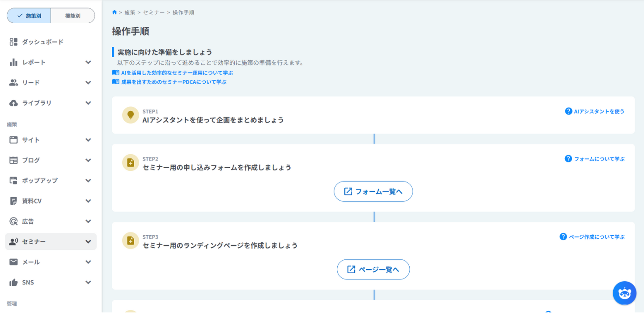
Task: Open the フォーム一覧へ button
Action: point(373,191)
